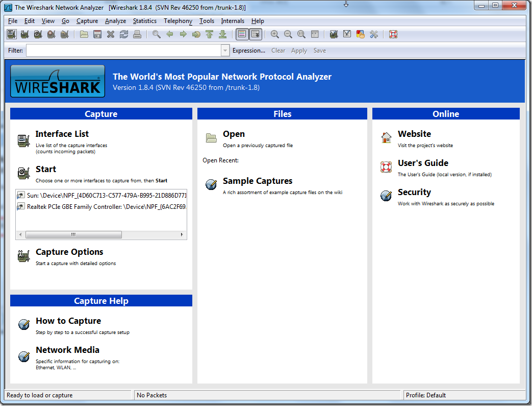Open the Analyze menu
The width and height of the screenshot is (532, 406).
tap(115, 21)
